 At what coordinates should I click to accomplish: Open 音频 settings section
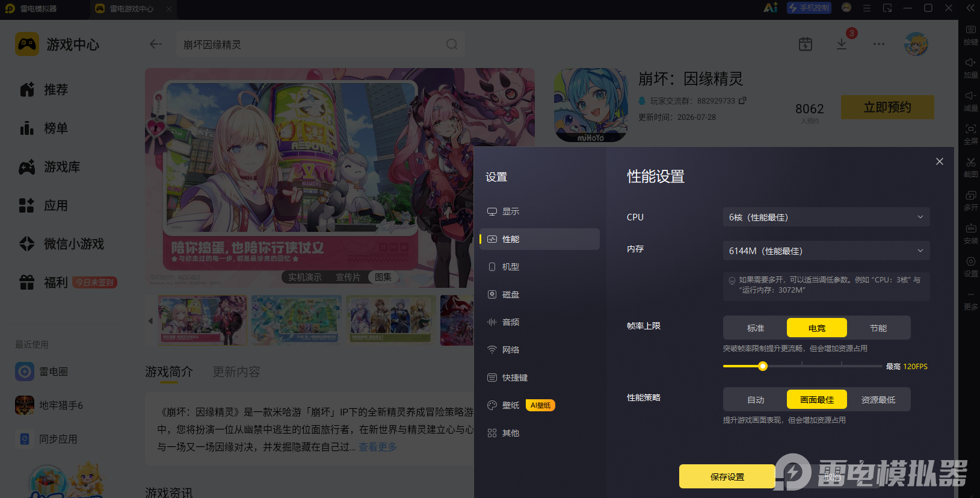point(540,322)
